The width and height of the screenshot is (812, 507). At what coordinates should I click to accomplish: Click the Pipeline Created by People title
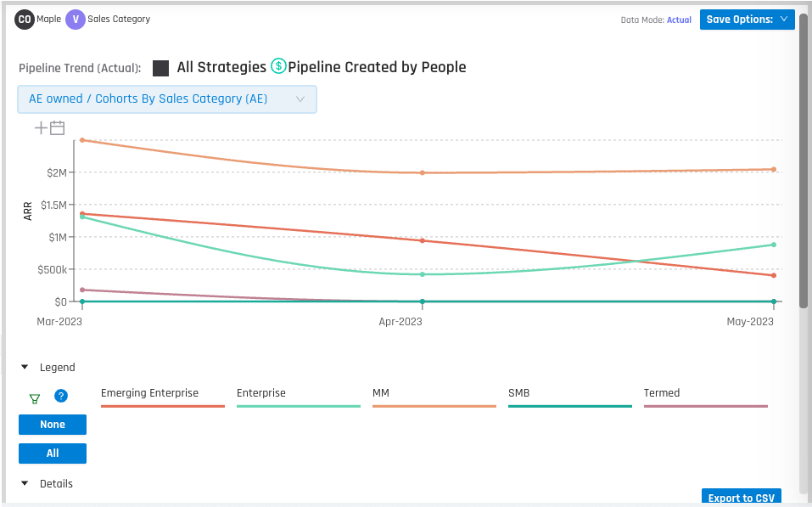[377, 67]
